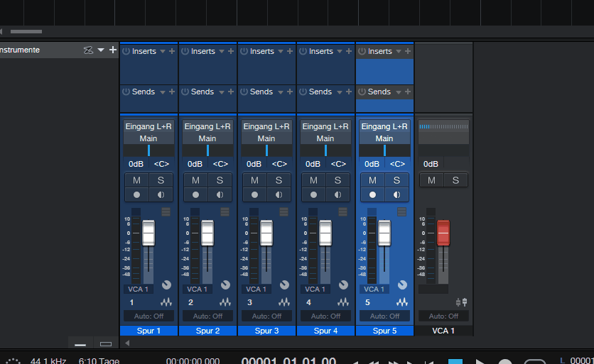Screen dimensions: 594x364
Task: Add a send on Spur 2
Action: [x=231, y=92]
